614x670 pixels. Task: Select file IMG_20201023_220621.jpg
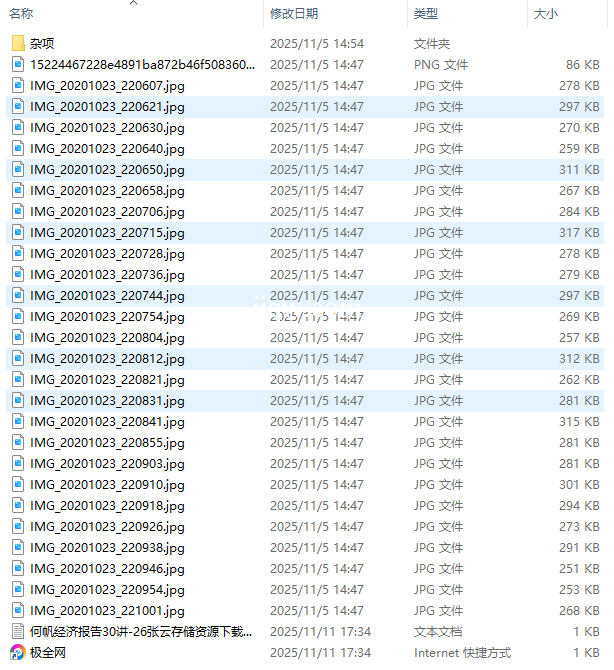[x=107, y=107]
